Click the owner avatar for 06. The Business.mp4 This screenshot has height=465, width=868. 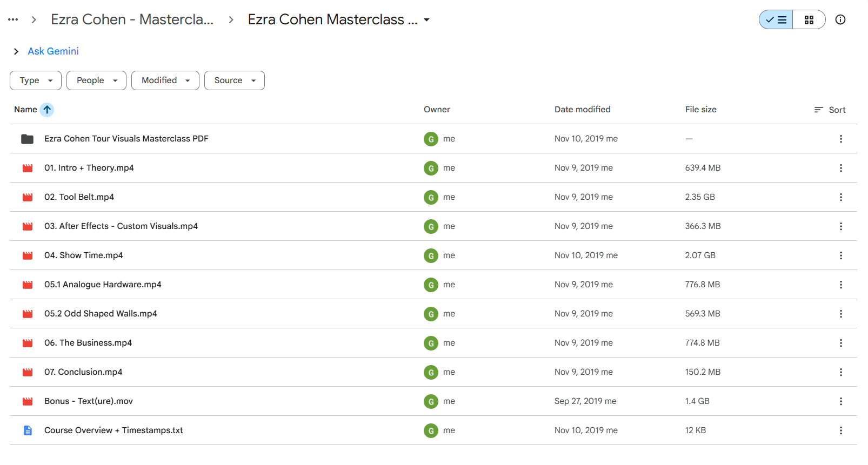[x=431, y=343]
